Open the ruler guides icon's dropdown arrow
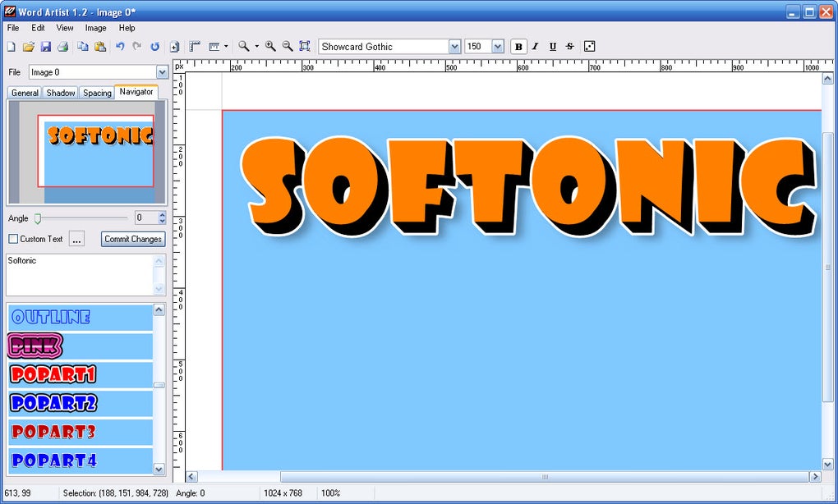Image resolution: width=838 pixels, height=504 pixels. (226, 47)
